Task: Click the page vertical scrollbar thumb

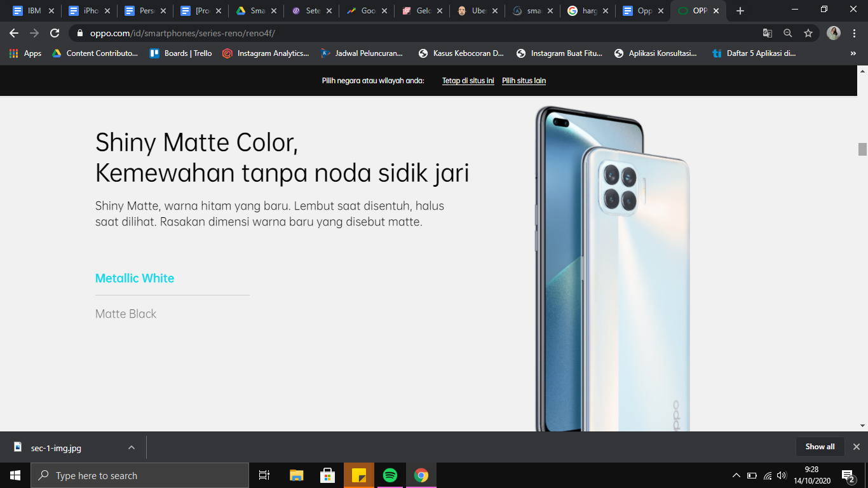Action: pos(862,149)
